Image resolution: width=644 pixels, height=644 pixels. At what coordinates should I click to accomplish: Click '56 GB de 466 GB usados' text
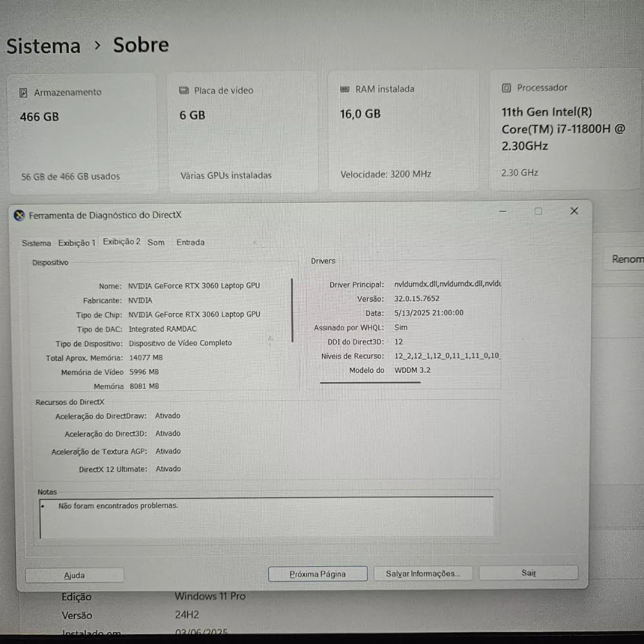[x=71, y=176]
